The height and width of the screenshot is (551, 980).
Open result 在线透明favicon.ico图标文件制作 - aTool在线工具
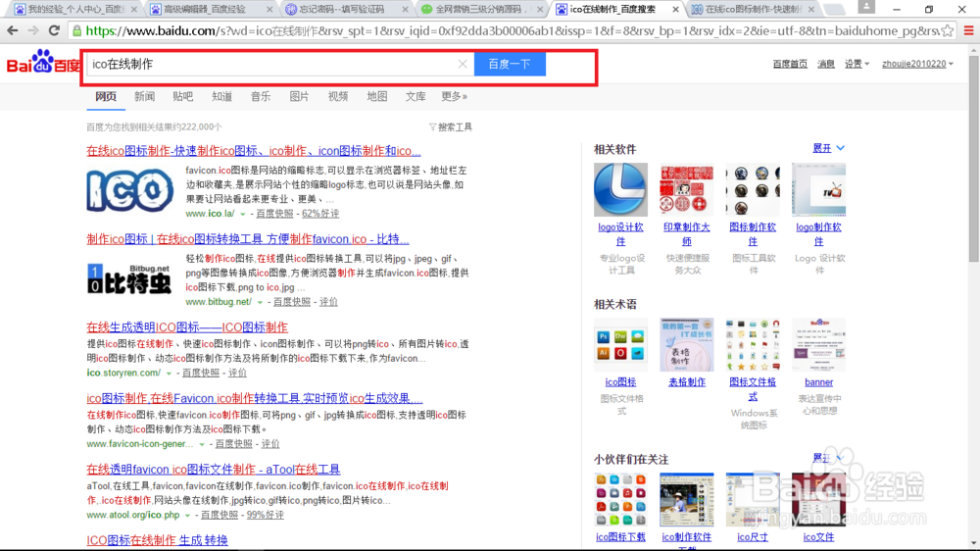point(213,469)
